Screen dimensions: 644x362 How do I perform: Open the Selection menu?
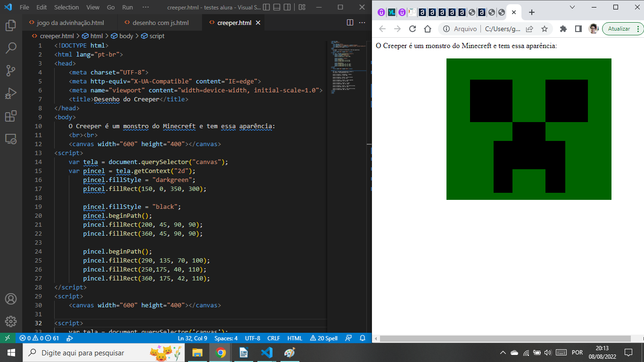click(66, 7)
